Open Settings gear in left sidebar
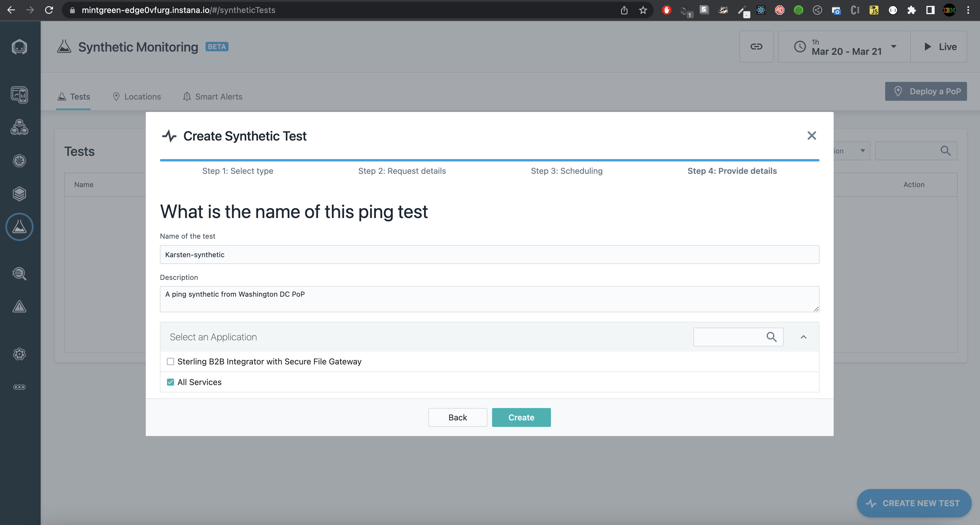Viewport: 980px width, 525px height. 19,354
